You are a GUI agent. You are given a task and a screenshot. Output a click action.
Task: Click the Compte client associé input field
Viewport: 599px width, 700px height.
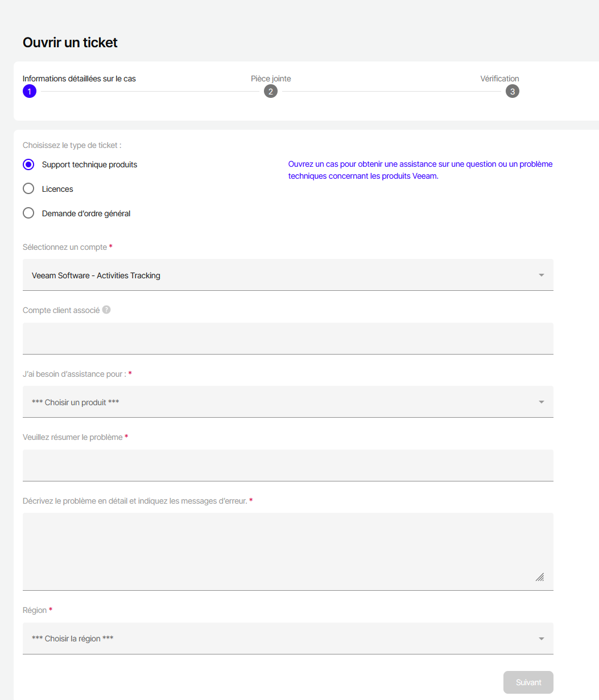tap(287, 339)
